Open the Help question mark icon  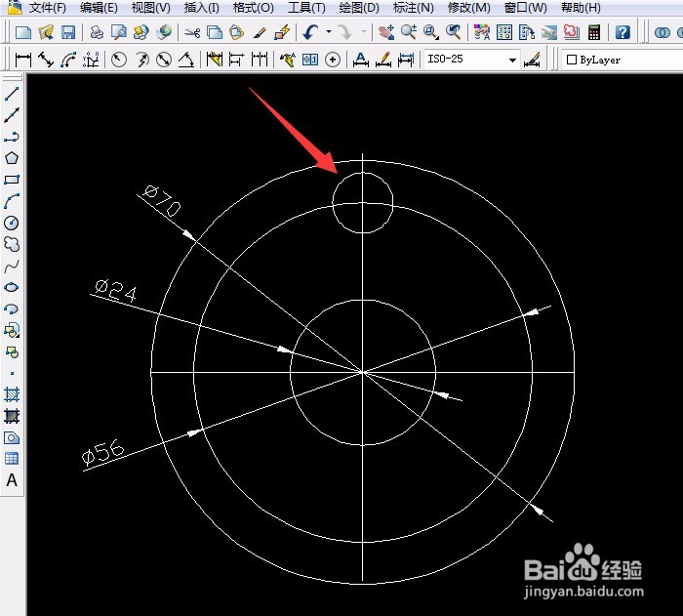tap(623, 32)
